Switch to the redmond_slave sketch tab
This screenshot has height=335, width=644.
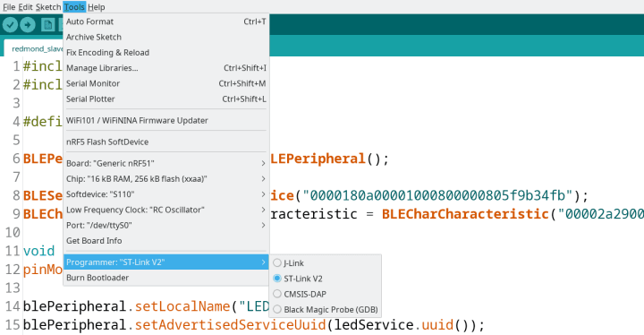[34, 48]
